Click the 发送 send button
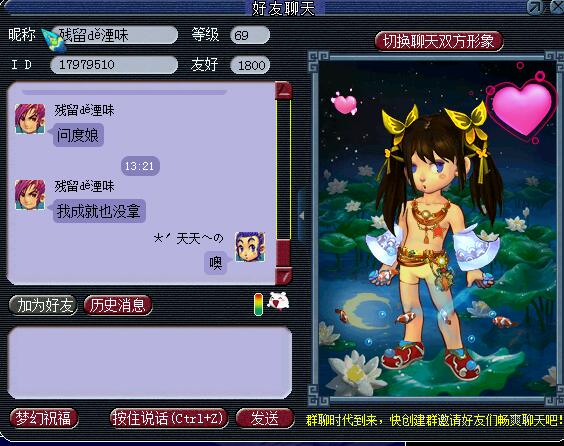 pyautogui.click(x=265, y=418)
